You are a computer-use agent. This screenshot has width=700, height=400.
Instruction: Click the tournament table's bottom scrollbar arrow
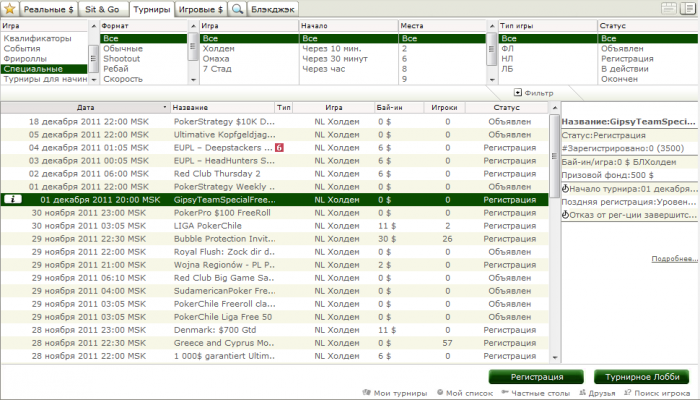coord(554,357)
